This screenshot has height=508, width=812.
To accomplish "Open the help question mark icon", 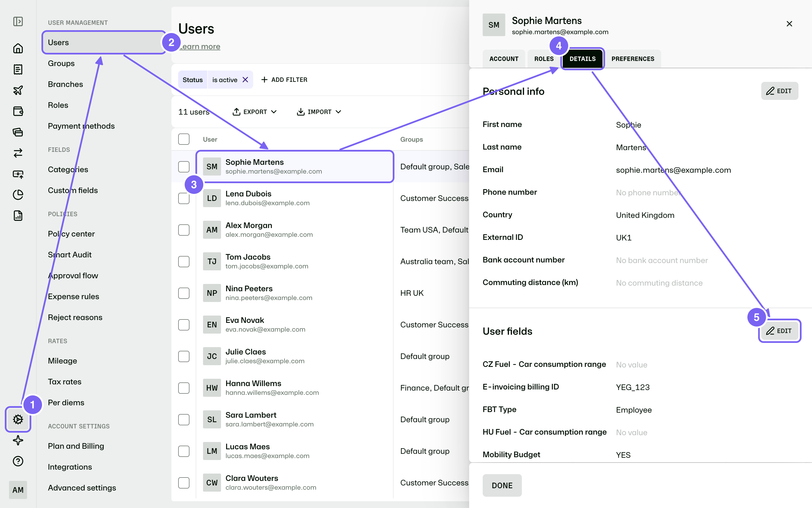I will coord(18,461).
